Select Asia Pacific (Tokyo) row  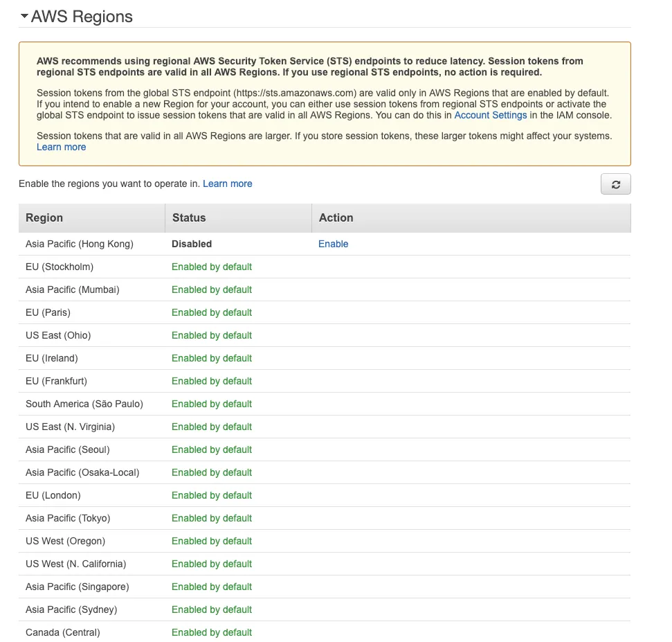coord(325,518)
